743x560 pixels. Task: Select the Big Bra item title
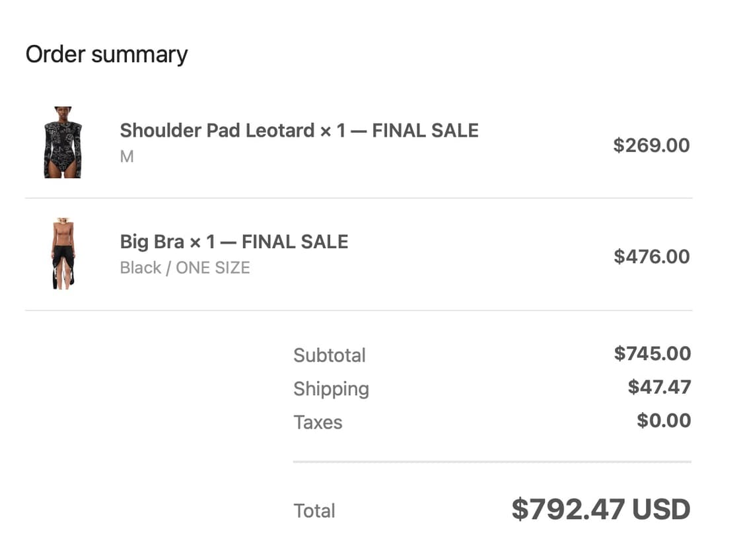(234, 242)
